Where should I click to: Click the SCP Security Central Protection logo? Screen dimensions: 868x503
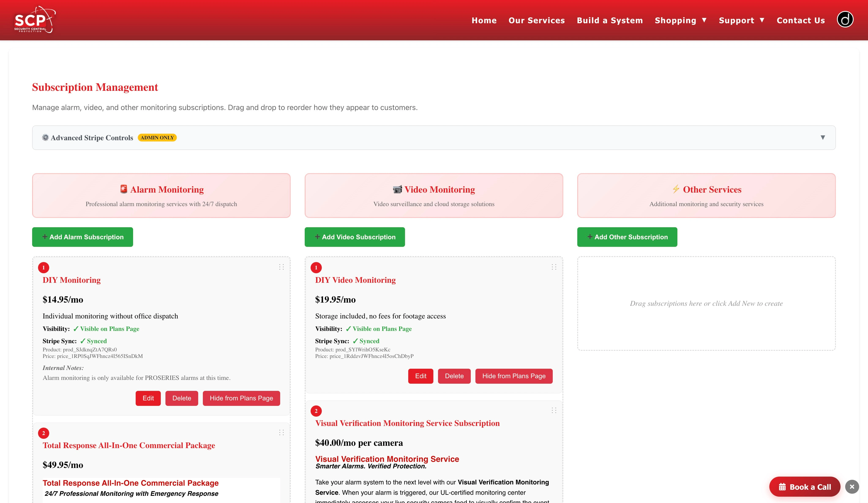coord(34,20)
